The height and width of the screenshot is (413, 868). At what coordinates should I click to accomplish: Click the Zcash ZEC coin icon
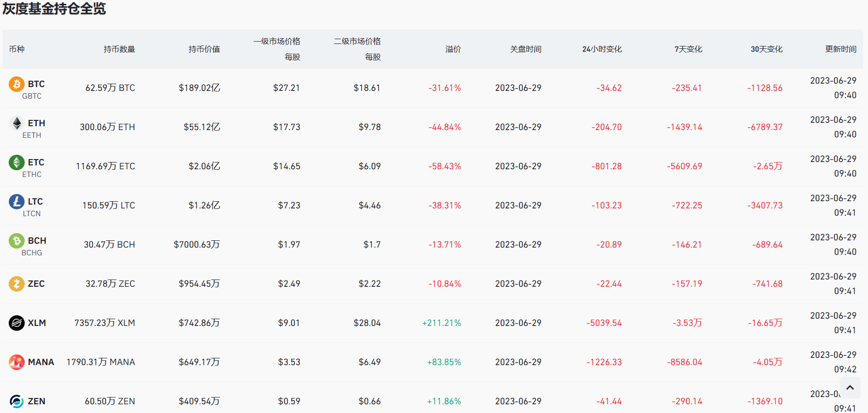[16, 284]
